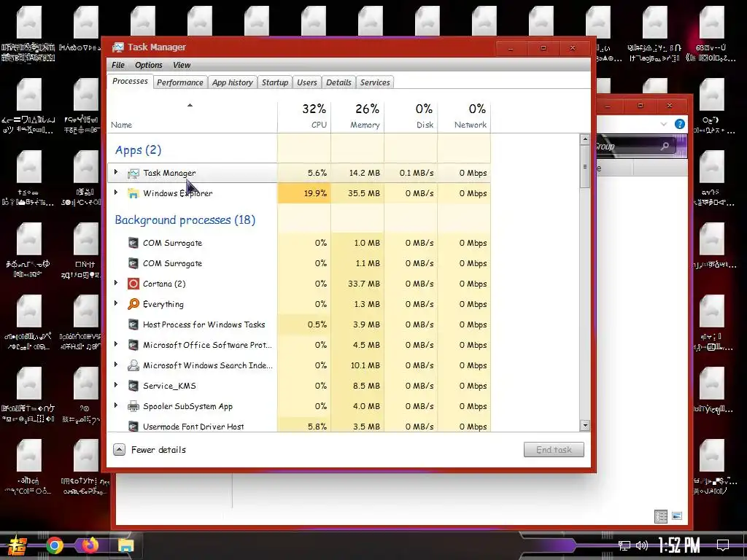The height and width of the screenshot is (560, 747).
Task: Click the Spooler SubSystem App printer icon
Action: click(133, 406)
